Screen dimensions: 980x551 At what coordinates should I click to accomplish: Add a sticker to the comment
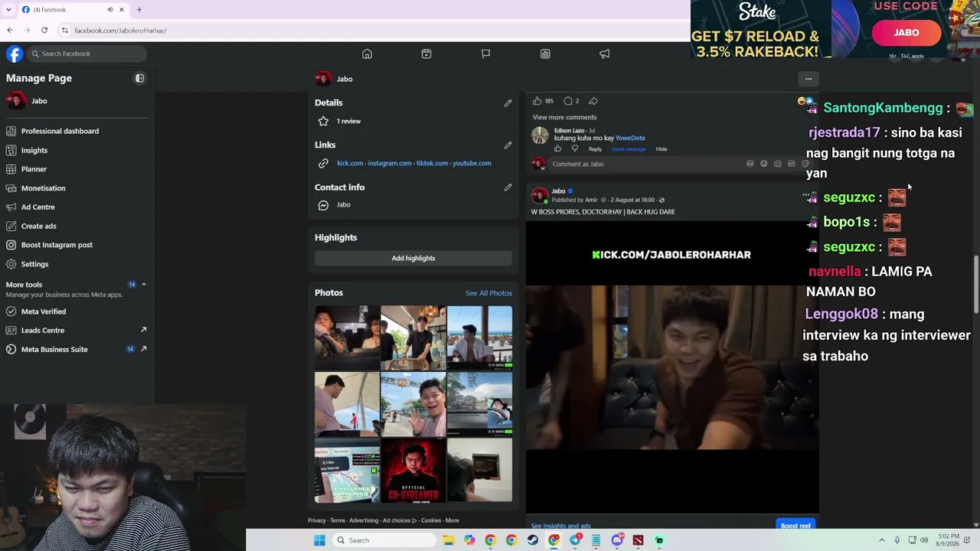[805, 164]
